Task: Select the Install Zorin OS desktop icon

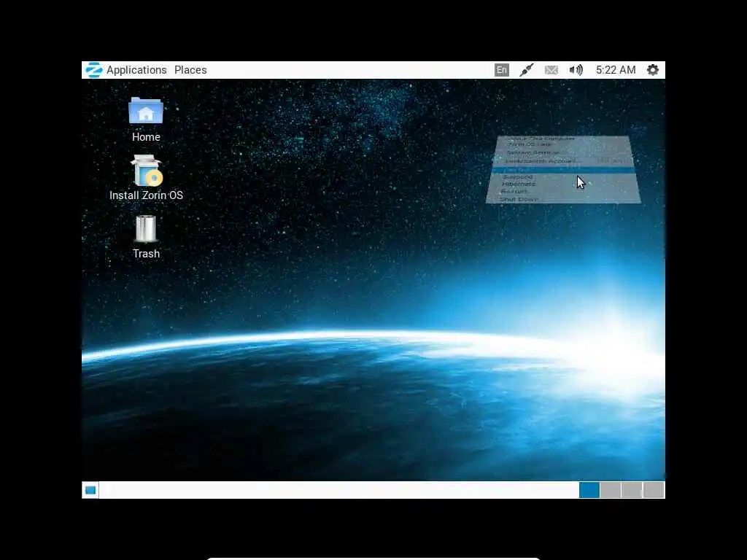Action: coord(146,177)
